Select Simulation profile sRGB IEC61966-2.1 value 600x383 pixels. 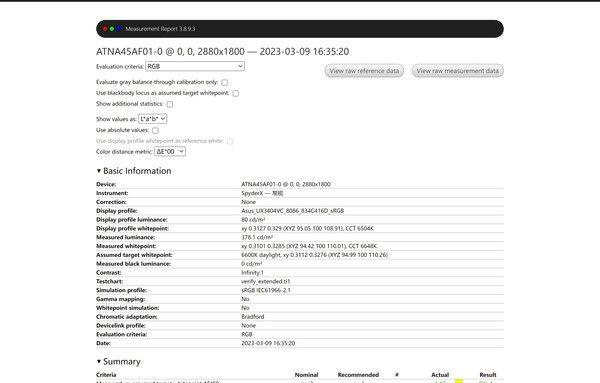pos(266,290)
